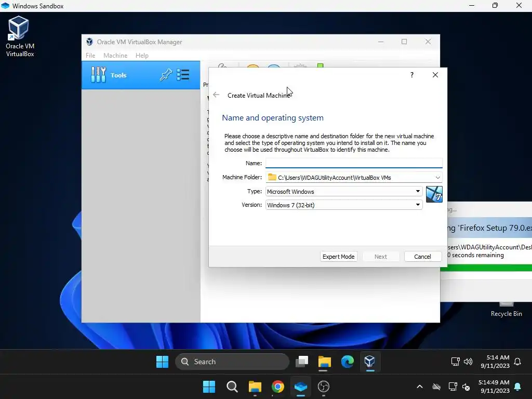This screenshot has width=532, height=399.
Task: Launch Google Chrome from host taskbar
Action: click(277, 387)
